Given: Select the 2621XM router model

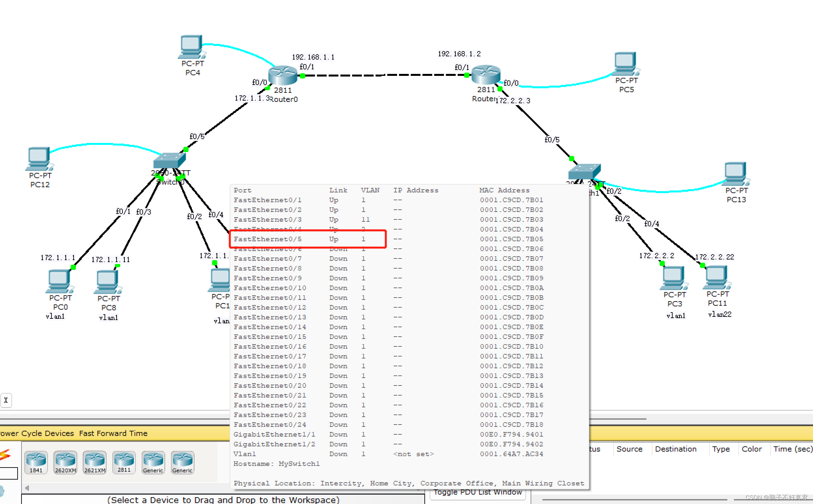Looking at the screenshot, I should tap(94, 462).
